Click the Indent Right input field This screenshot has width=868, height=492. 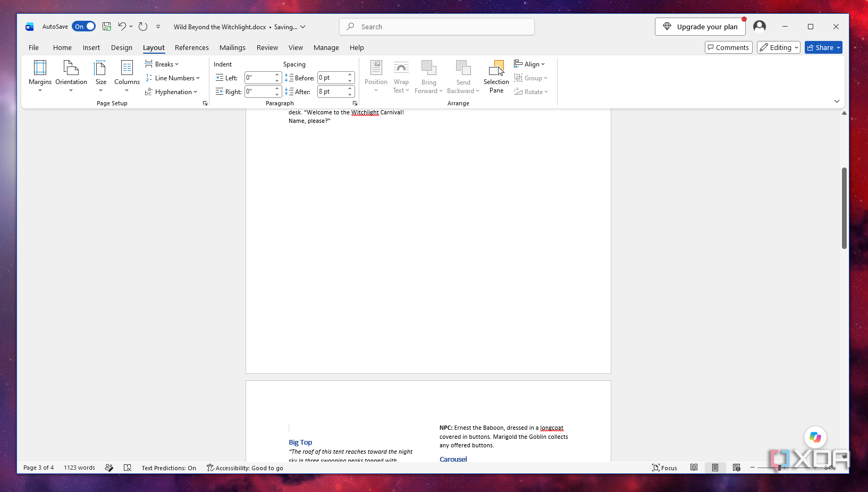(259, 91)
